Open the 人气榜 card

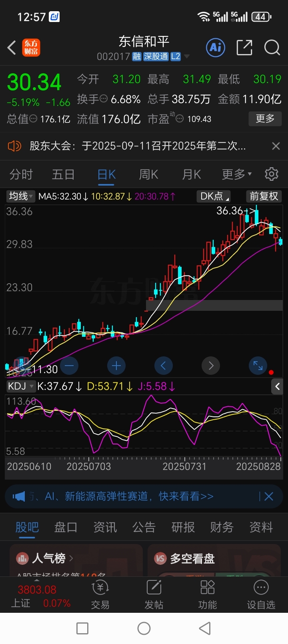tap(76, 560)
